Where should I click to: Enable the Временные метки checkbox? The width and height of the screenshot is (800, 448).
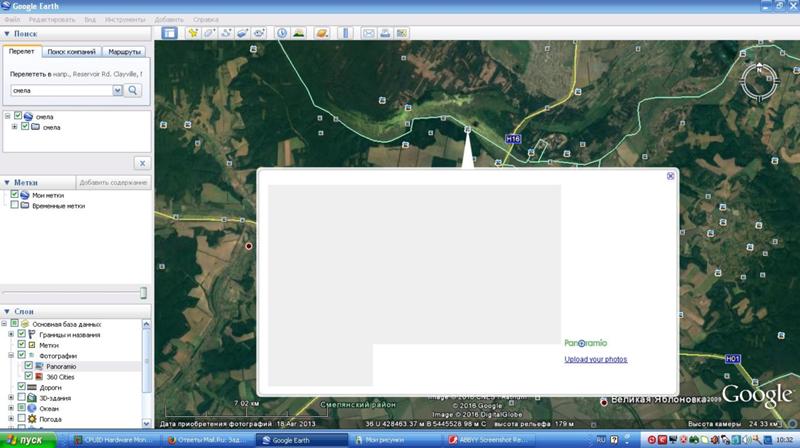[14, 205]
